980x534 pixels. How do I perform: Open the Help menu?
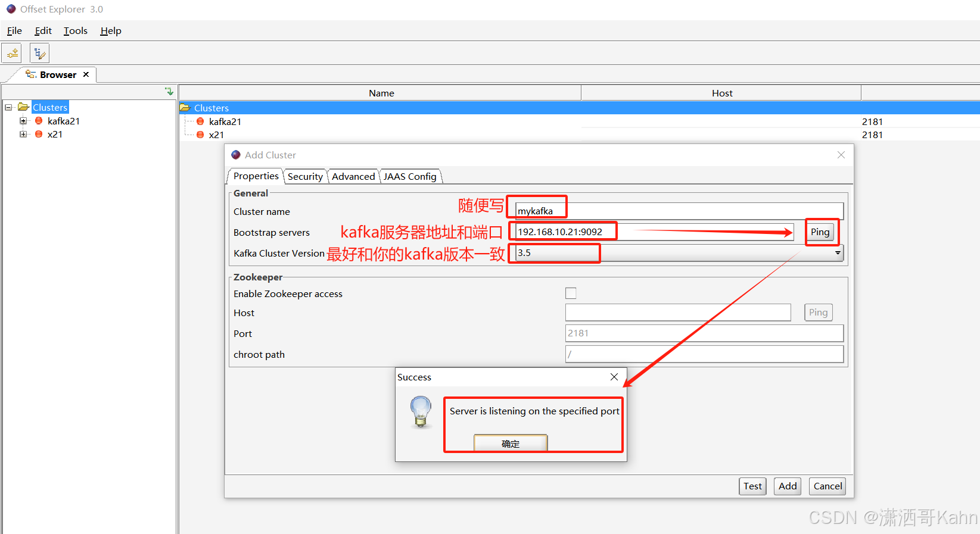(x=111, y=31)
